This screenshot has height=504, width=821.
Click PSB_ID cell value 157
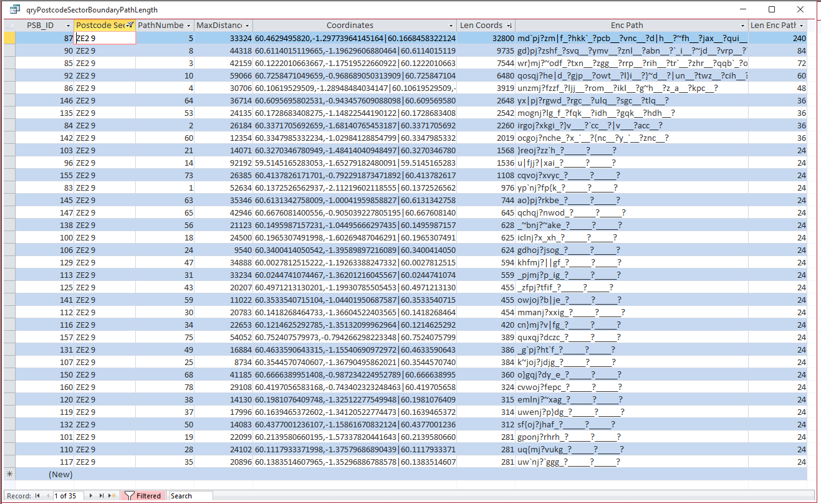coord(44,337)
